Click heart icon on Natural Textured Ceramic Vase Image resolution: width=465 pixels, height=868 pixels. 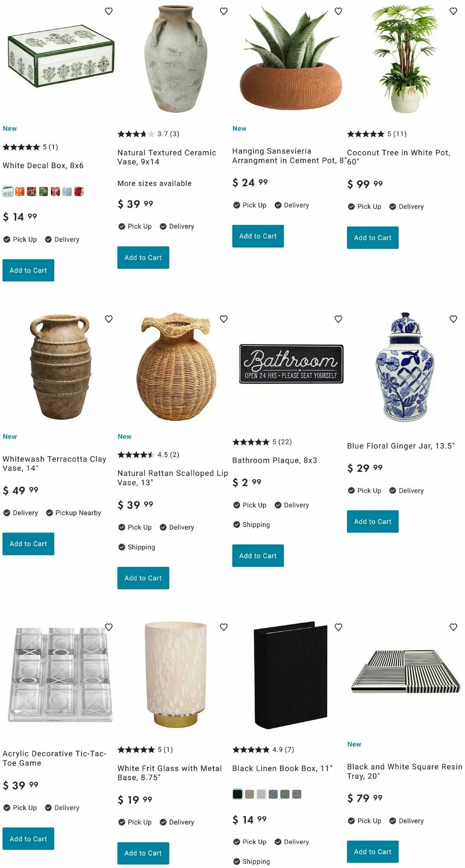(x=224, y=11)
